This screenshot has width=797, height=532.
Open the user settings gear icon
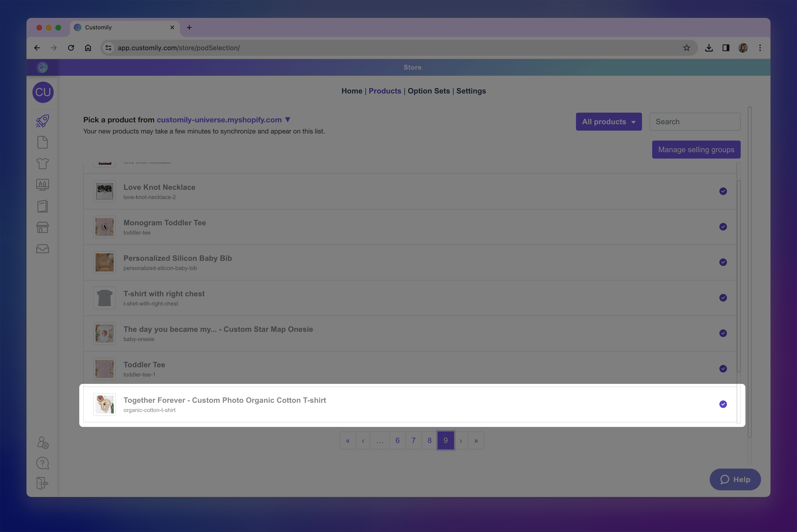43,443
